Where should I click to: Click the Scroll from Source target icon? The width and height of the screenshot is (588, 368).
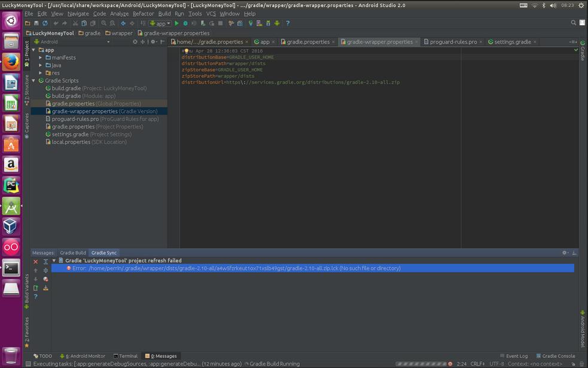click(x=135, y=42)
